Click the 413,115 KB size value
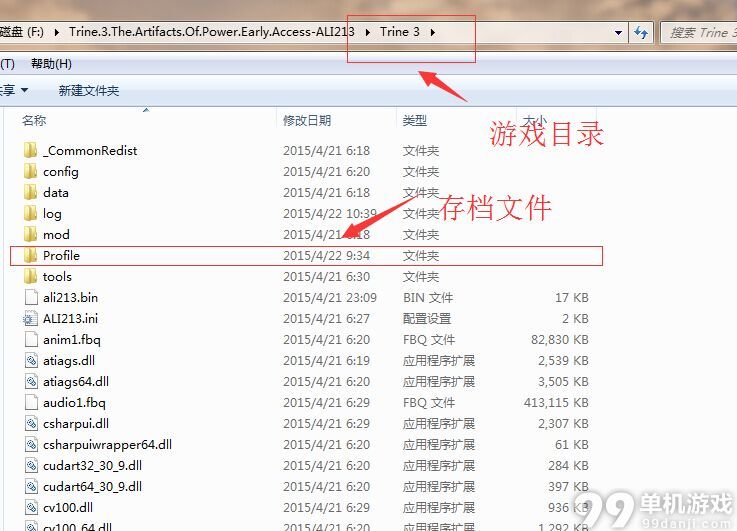 556,402
